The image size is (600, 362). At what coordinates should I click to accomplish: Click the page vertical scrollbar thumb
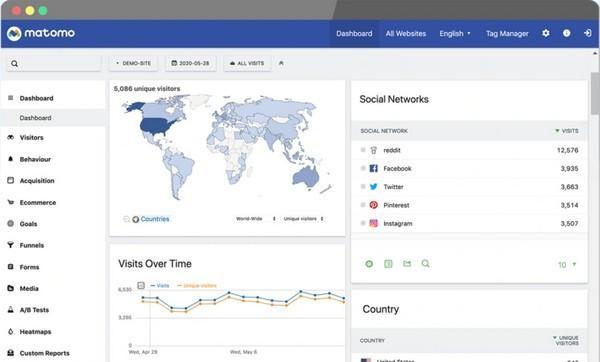[595, 93]
